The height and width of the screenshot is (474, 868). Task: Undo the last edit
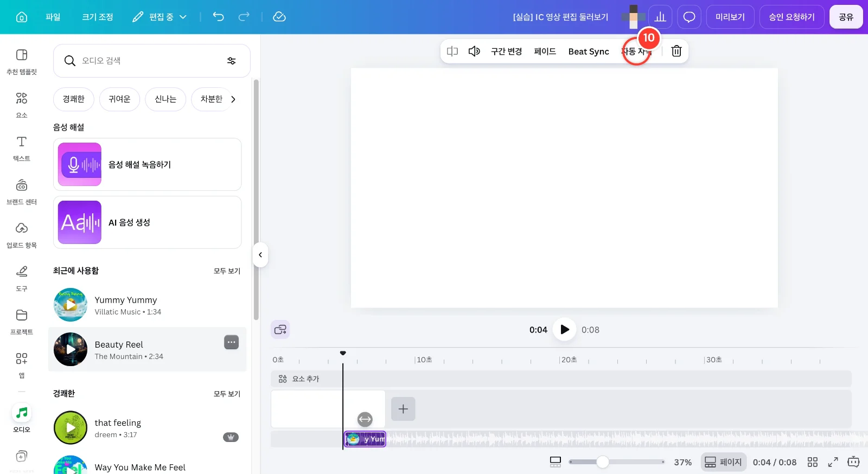(x=218, y=17)
